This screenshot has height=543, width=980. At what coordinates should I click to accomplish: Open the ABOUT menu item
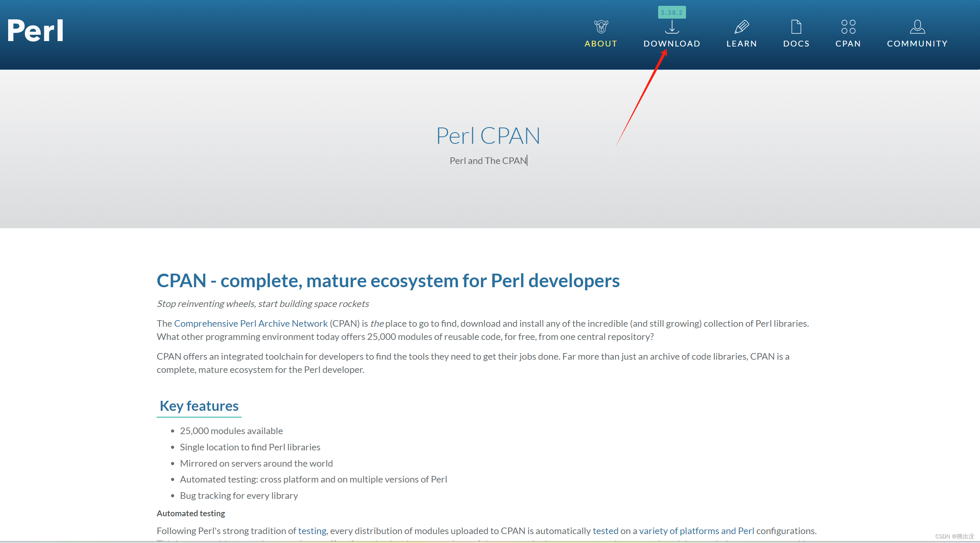click(x=601, y=44)
